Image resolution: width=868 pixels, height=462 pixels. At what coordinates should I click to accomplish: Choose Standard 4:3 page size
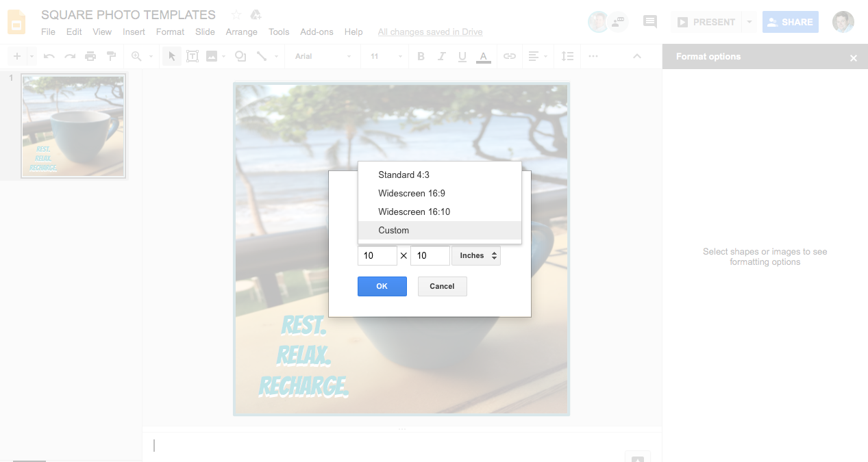coord(440,175)
